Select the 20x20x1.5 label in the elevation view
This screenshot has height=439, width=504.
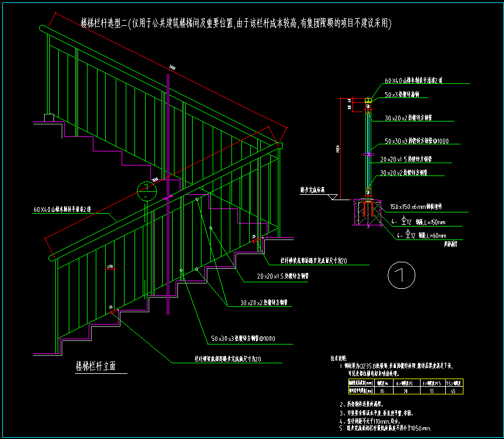[283, 275]
